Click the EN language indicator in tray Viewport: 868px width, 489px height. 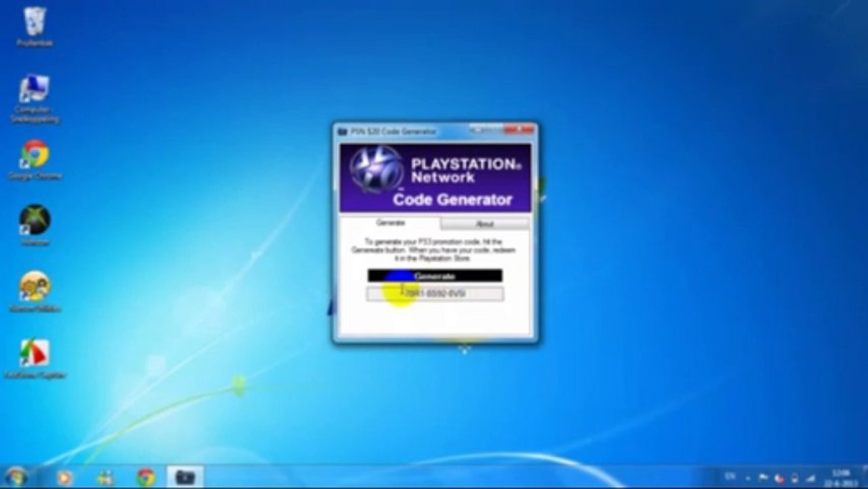730,477
